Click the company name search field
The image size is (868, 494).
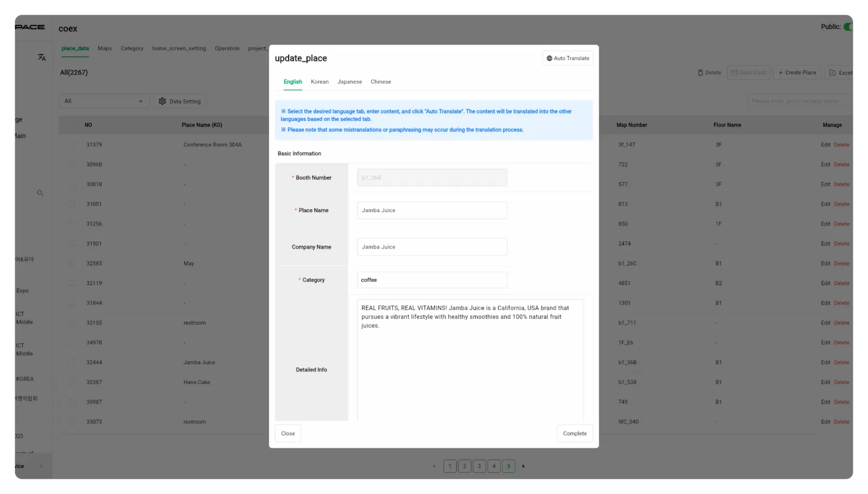coord(800,101)
